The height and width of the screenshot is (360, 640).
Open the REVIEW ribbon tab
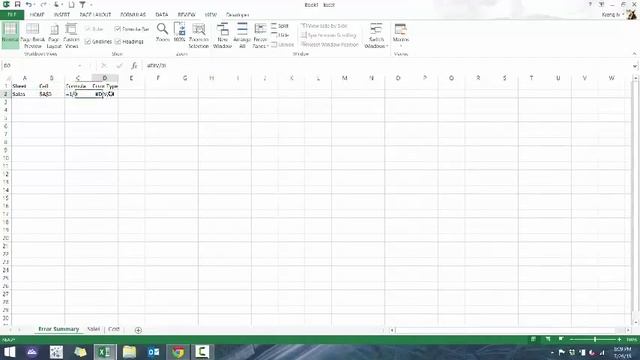click(186, 15)
